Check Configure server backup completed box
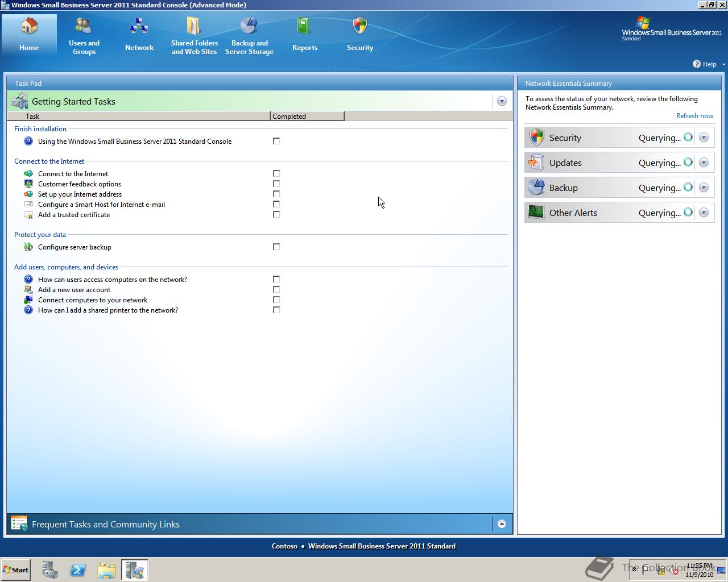The height and width of the screenshot is (582, 728). [x=276, y=247]
